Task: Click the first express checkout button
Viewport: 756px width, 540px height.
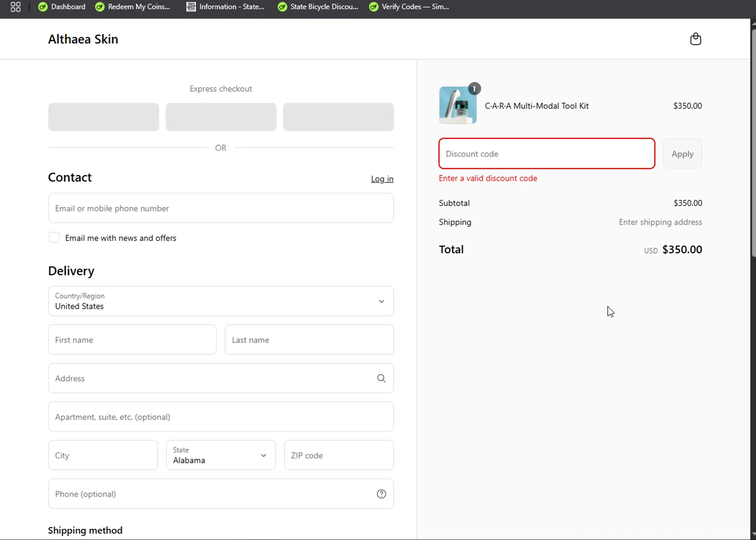Action: (x=104, y=117)
